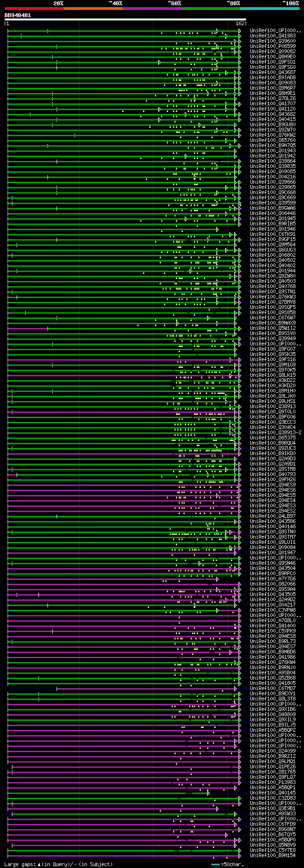Select hit label UniRef100_B9GU80
The height and width of the screenshot is (868, 304).
tap(273, 125)
